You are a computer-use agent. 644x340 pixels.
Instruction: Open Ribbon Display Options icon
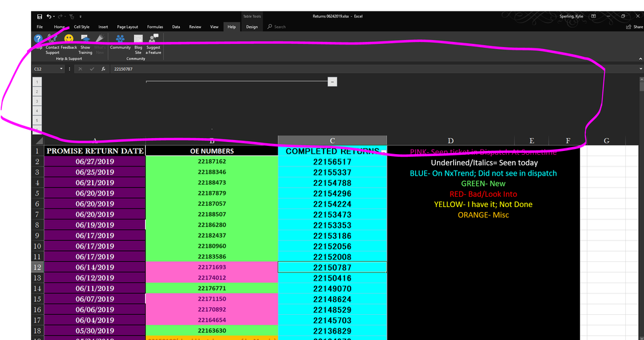pos(594,16)
